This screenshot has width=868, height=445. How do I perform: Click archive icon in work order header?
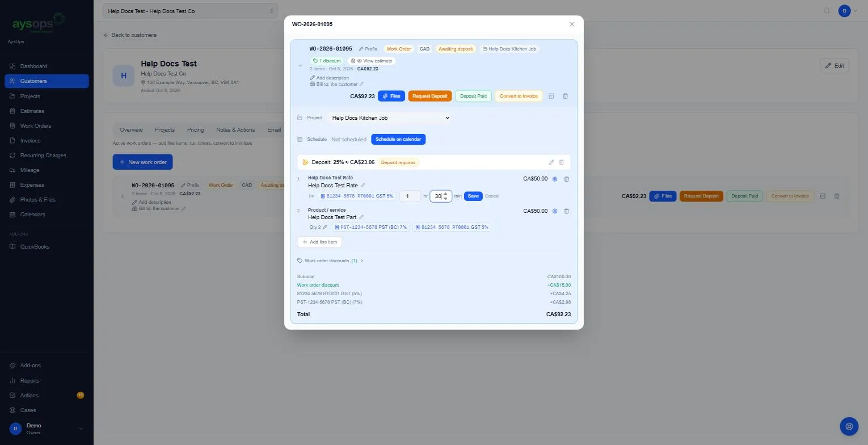pyautogui.click(x=551, y=96)
